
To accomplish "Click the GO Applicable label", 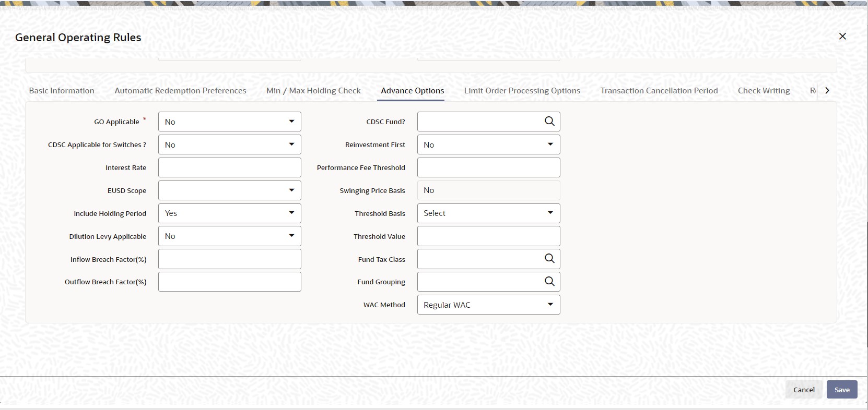I will (x=116, y=122).
